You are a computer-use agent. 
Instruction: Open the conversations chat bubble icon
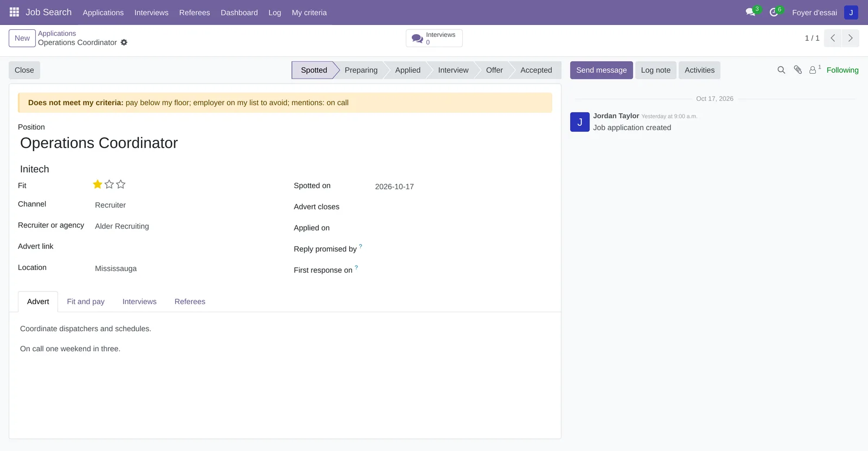(751, 12)
